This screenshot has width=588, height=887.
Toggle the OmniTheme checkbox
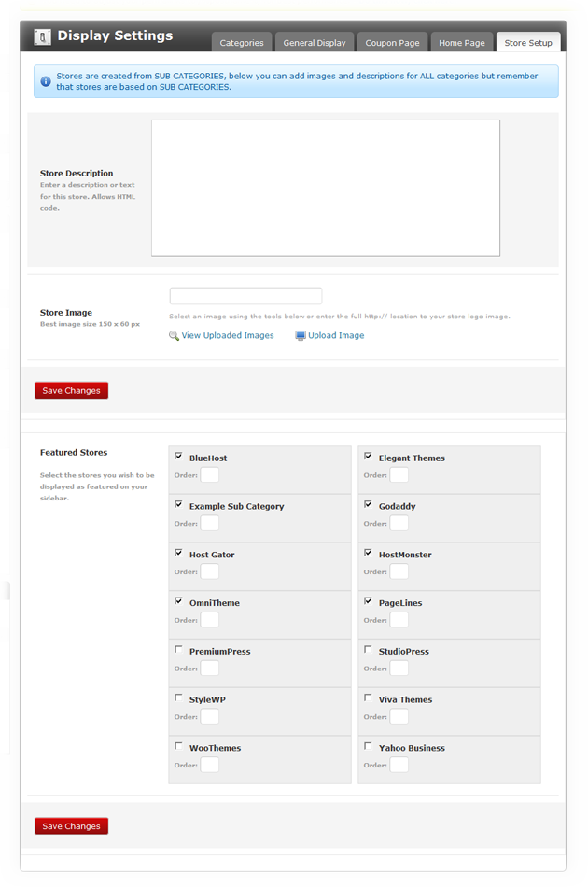point(178,600)
